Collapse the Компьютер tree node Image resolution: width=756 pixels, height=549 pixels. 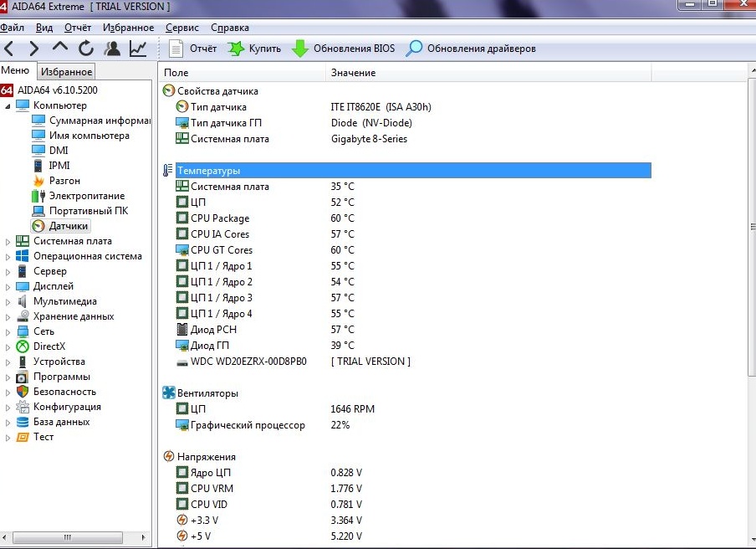pos(8,105)
